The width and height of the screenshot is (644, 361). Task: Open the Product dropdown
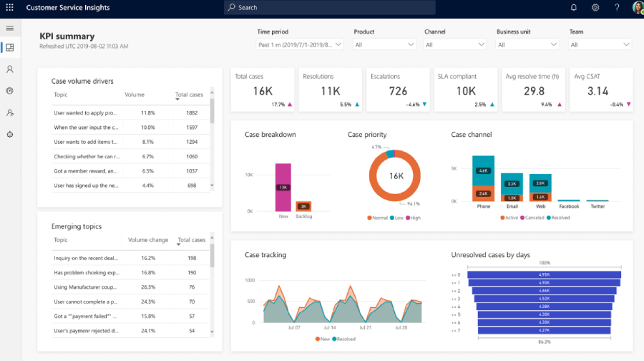pyautogui.click(x=384, y=44)
